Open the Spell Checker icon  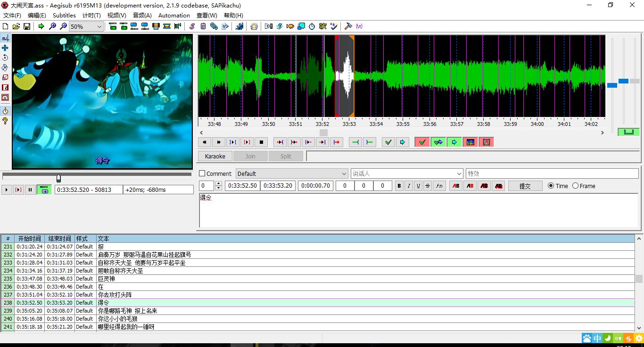point(334,26)
